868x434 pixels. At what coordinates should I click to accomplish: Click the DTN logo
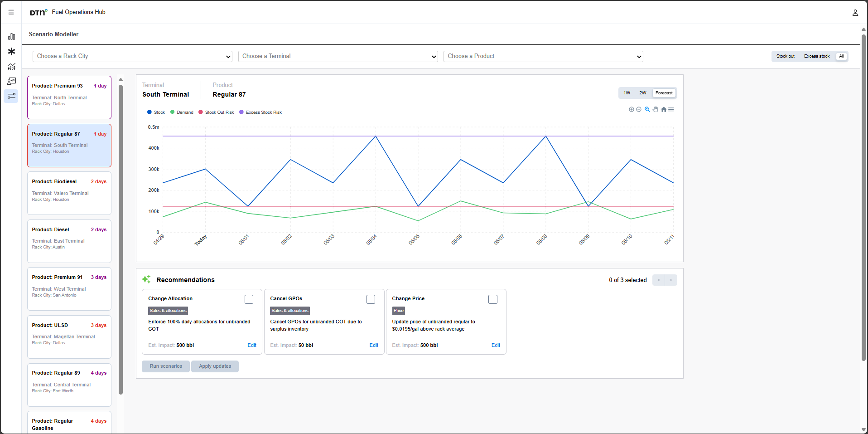tap(39, 12)
